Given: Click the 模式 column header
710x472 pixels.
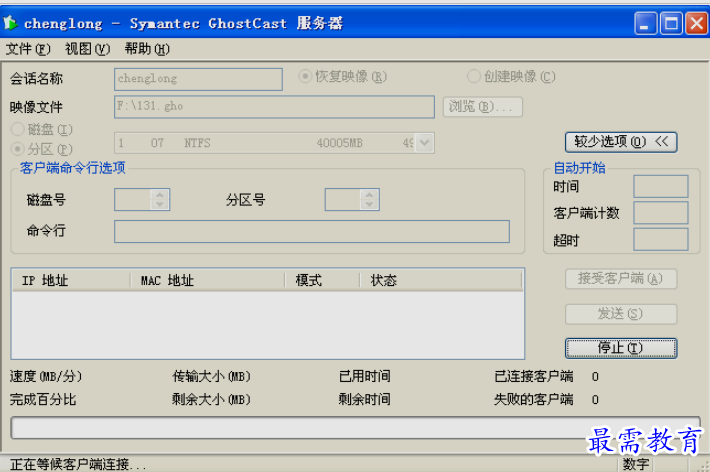Looking at the screenshot, I should click(322, 280).
